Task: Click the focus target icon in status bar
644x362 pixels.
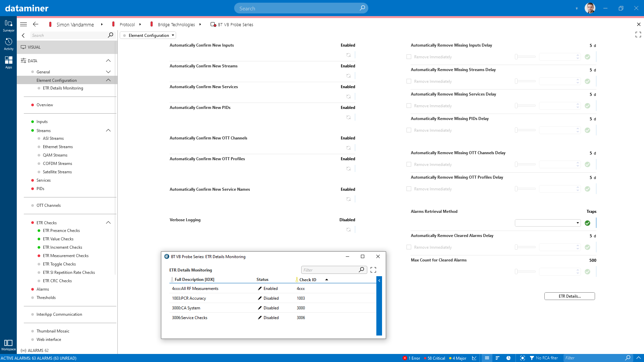Action: [522, 358]
